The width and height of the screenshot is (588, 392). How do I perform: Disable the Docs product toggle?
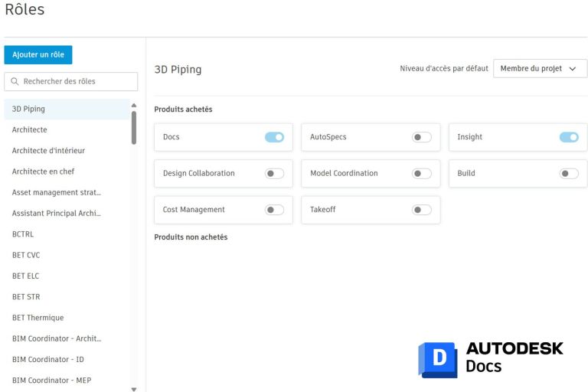point(275,137)
